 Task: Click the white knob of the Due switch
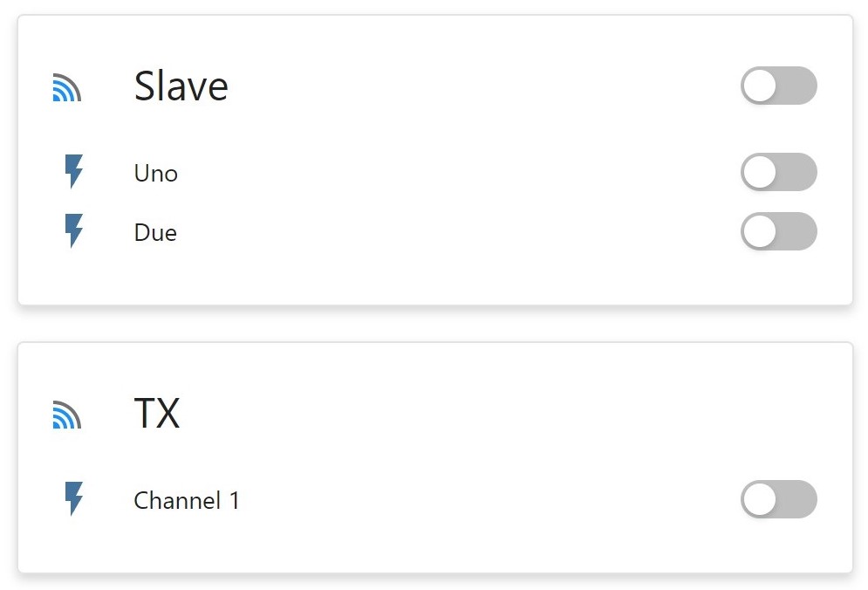(760, 231)
